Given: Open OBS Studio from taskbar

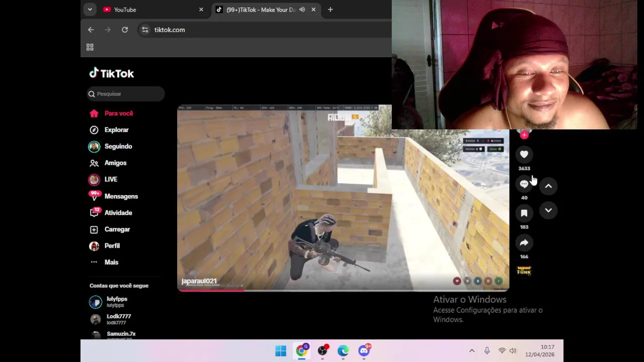Looking at the screenshot, I should 323,351.
